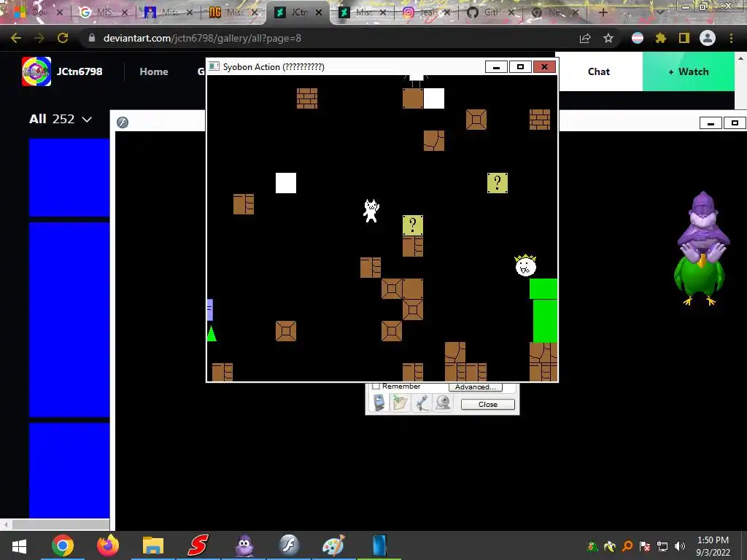Open Flash camera settings tab
Viewport: 747px width, 560px height.
444,402
